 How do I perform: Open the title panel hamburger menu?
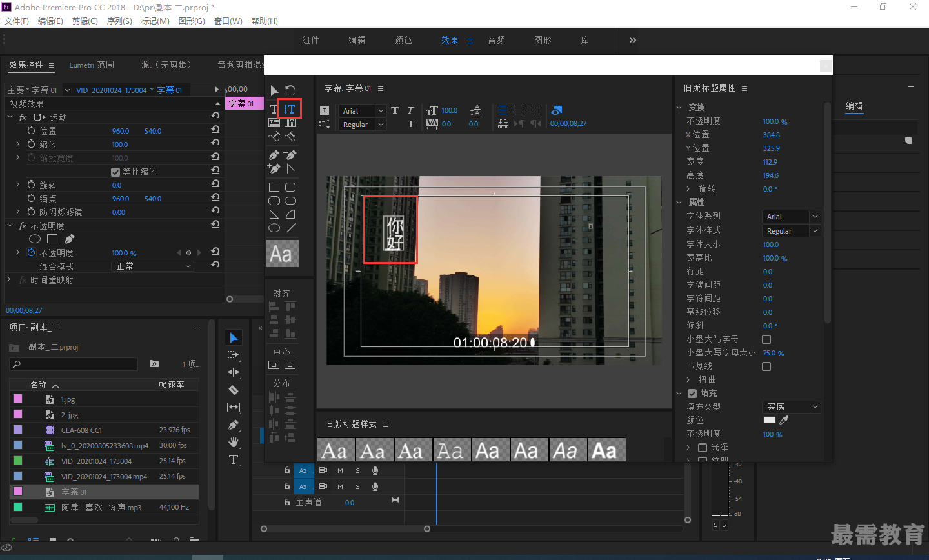pos(381,88)
